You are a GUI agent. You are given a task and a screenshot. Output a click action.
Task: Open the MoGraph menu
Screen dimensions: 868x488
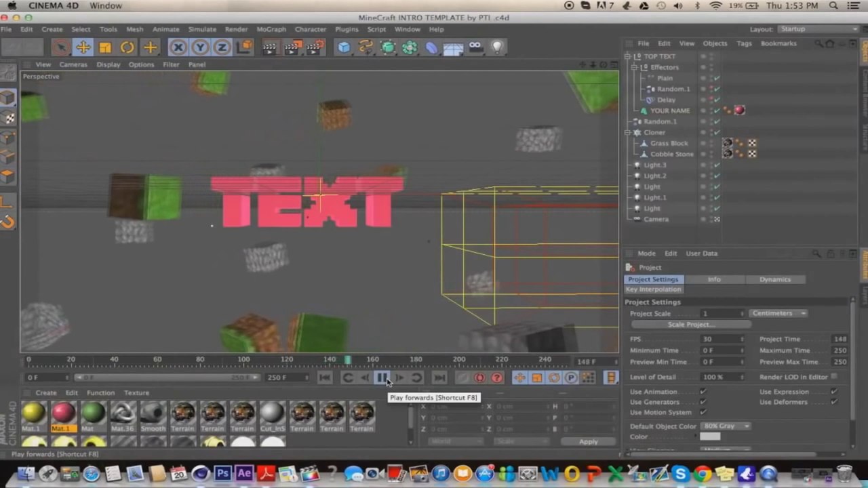point(271,29)
